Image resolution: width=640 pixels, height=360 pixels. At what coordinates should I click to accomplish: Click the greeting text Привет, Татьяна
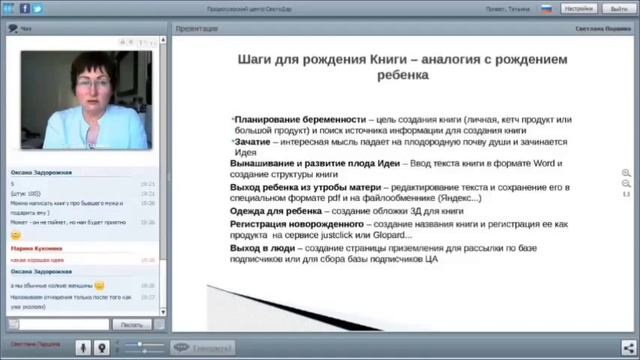pyautogui.click(x=507, y=9)
